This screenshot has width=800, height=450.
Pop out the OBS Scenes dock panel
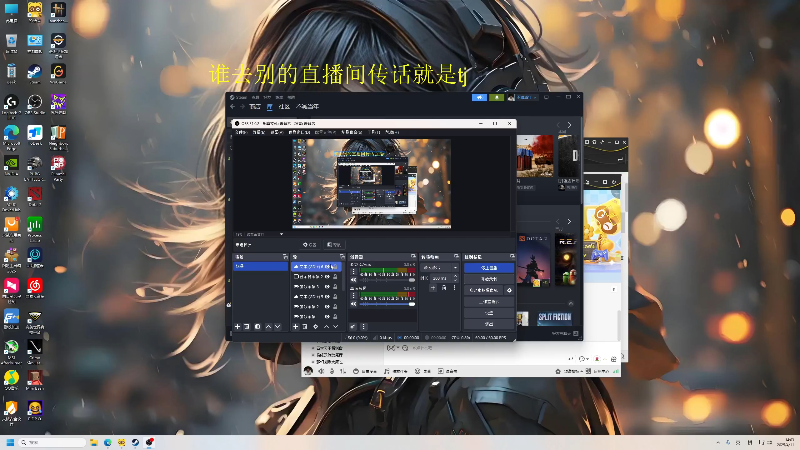click(x=285, y=257)
